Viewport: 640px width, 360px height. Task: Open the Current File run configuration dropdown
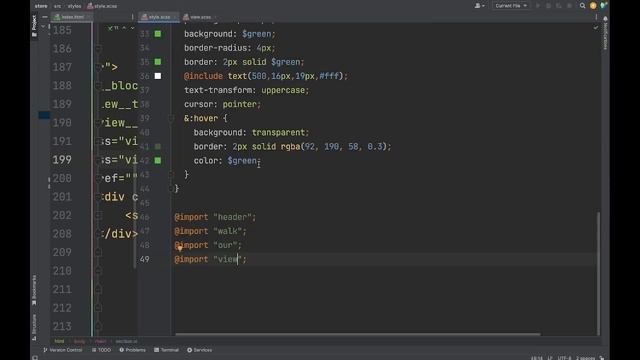tap(511, 6)
